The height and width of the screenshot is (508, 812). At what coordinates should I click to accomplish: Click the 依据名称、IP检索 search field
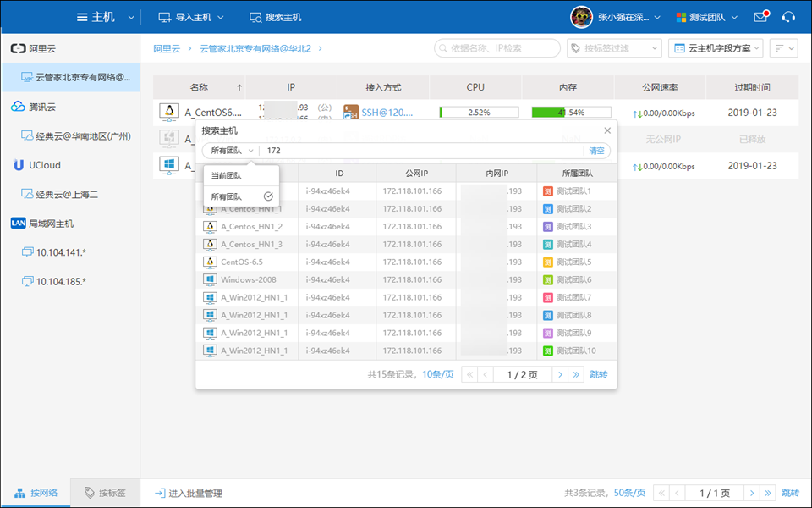497,48
